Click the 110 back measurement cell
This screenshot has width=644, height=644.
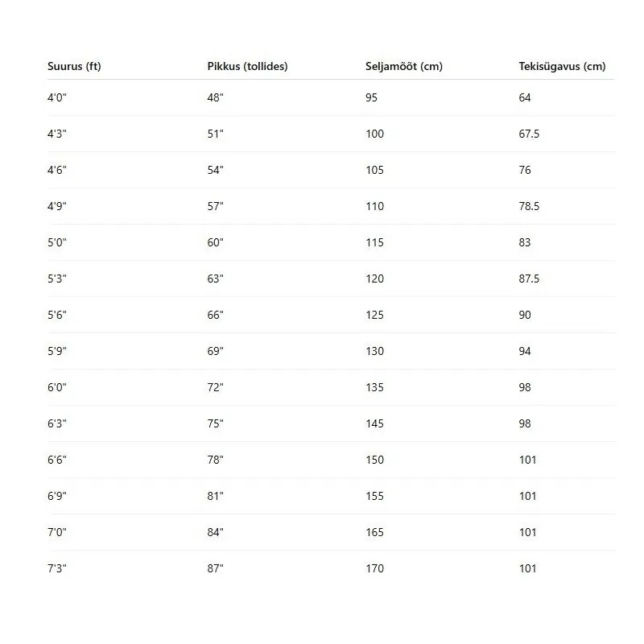point(374,206)
